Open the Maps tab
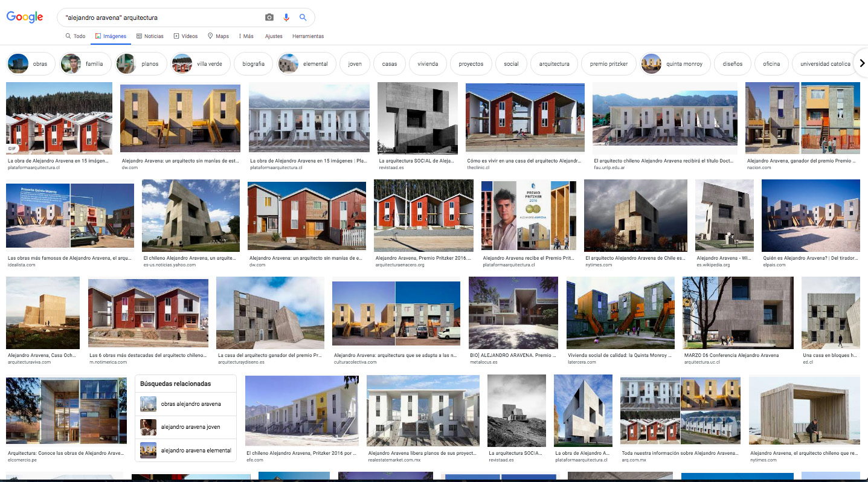The width and height of the screenshot is (868, 482). (218, 36)
